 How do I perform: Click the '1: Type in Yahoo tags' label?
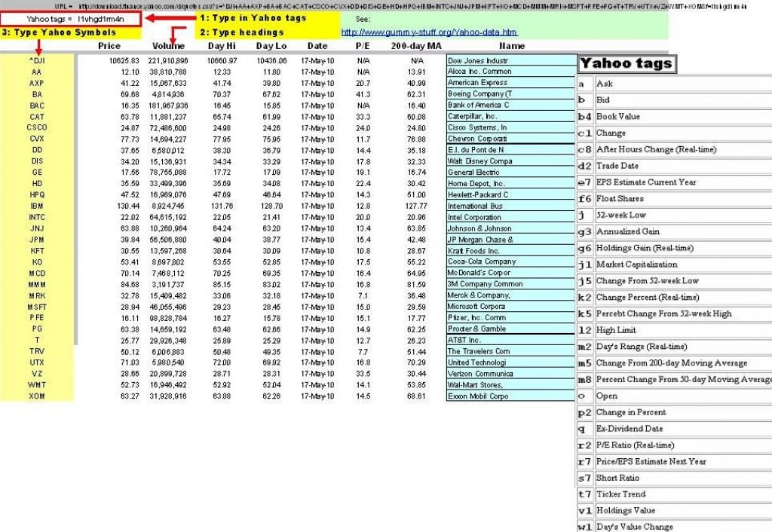tap(253, 18)
